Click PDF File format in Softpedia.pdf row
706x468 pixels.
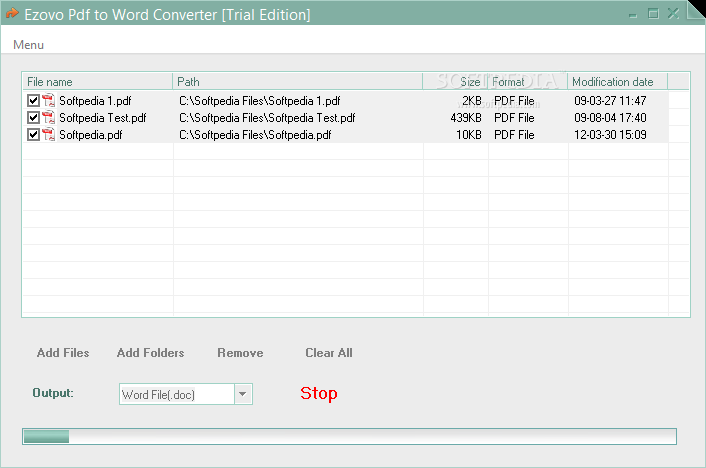click(x=514, y=135)
